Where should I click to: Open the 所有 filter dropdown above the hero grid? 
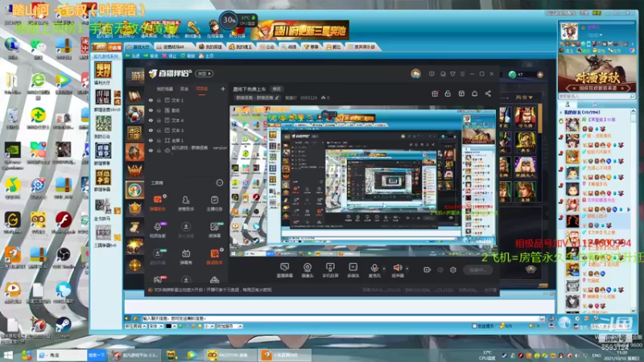tap(524, 97)
